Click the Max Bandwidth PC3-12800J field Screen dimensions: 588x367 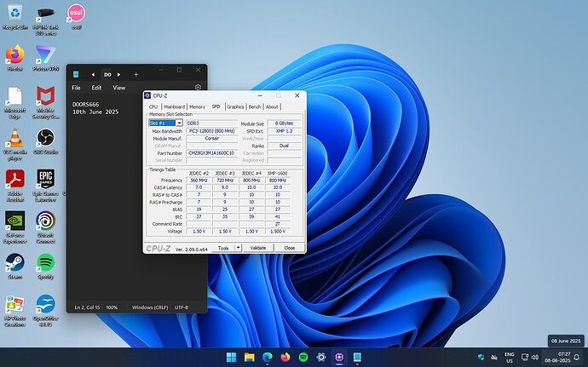(x=212, y=131)
